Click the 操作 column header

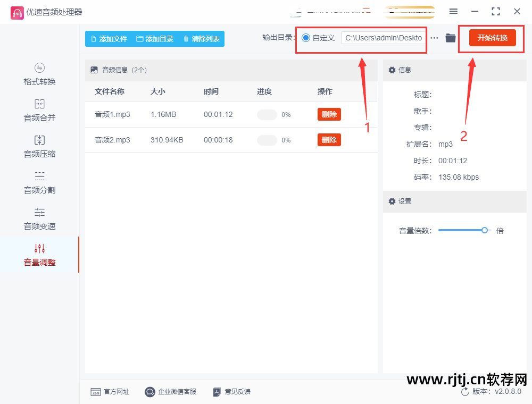pyautogui.click(x=325, y=91)
